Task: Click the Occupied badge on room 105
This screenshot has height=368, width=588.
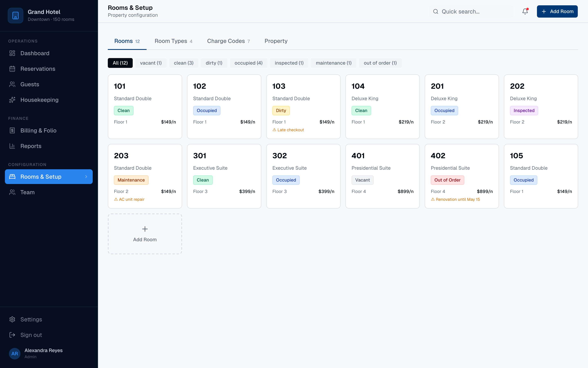Action: (x=524, y=180)
